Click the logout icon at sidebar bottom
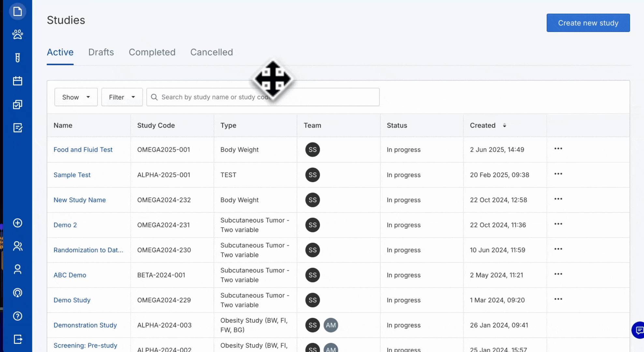Viewport: 644px width, 352px height. 18,339
